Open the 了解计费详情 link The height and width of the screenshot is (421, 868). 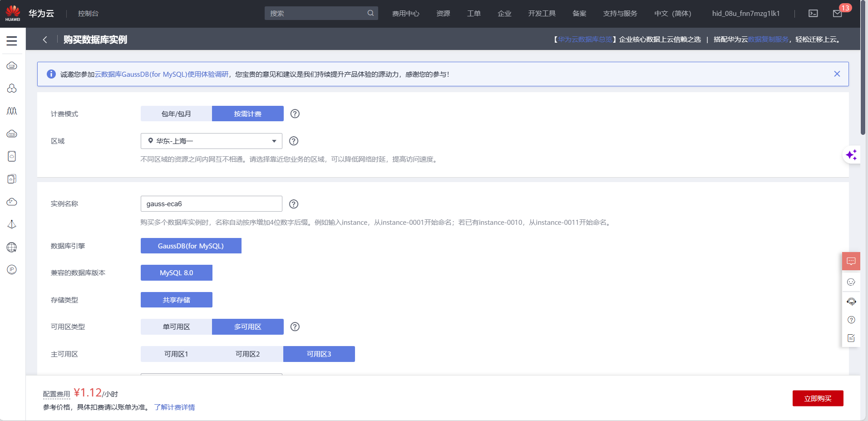coord(174,407)
